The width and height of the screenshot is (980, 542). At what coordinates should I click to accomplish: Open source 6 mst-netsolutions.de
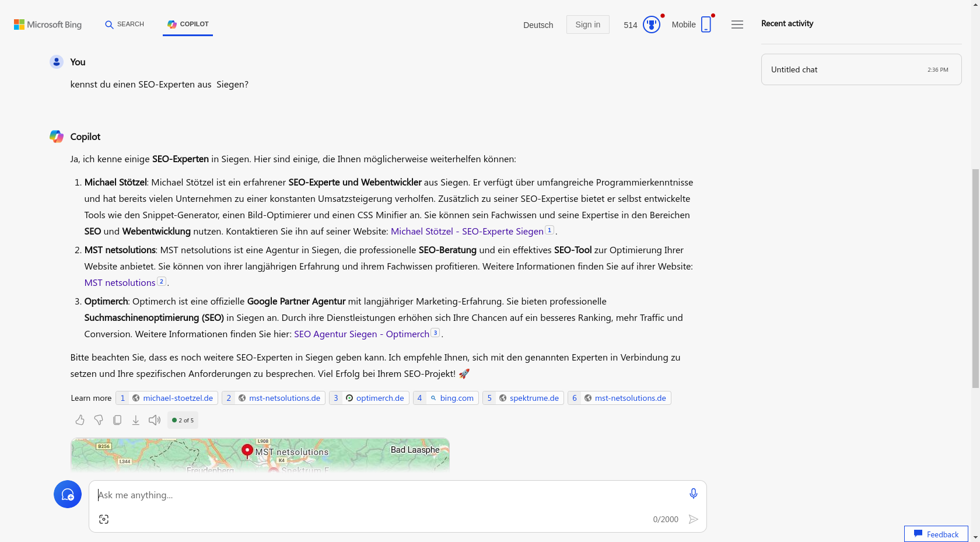[x=619, y=398]
